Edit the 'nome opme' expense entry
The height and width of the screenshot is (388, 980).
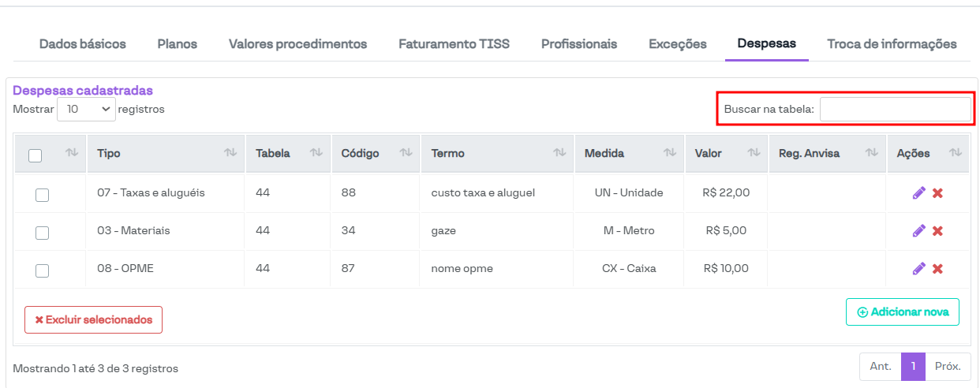918,269
